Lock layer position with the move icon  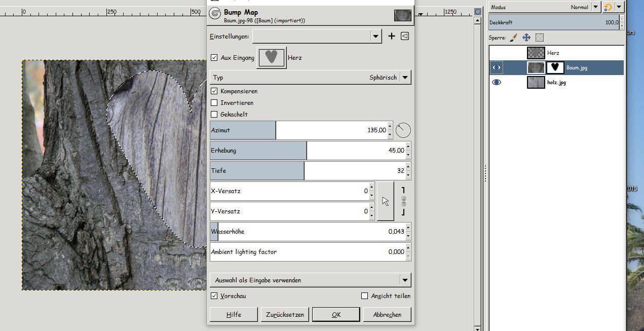point(526,38)
